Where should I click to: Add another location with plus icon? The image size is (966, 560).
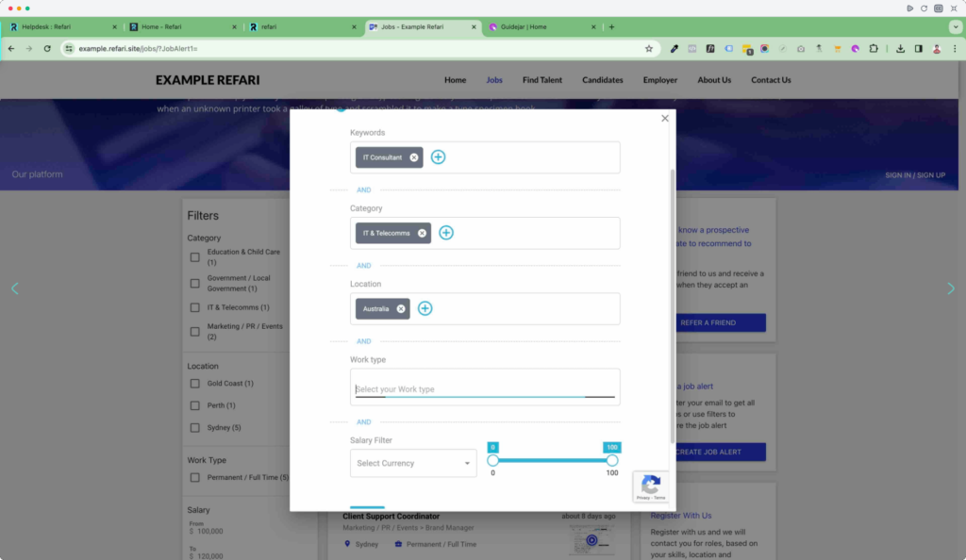425,308
